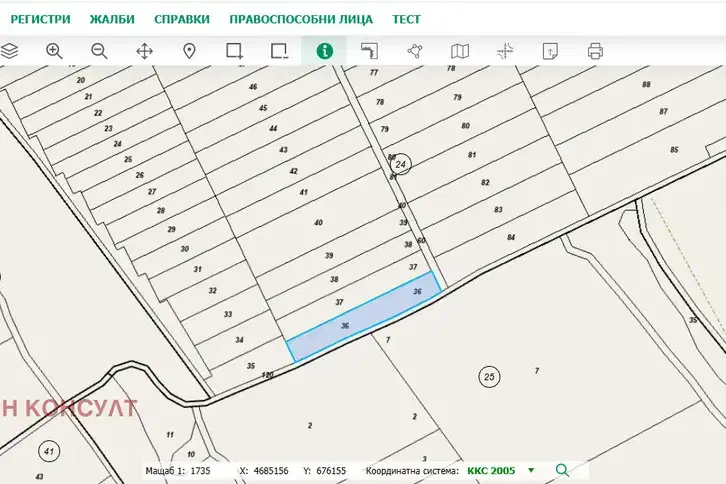Select parcel labeled 44

point(273,128)
